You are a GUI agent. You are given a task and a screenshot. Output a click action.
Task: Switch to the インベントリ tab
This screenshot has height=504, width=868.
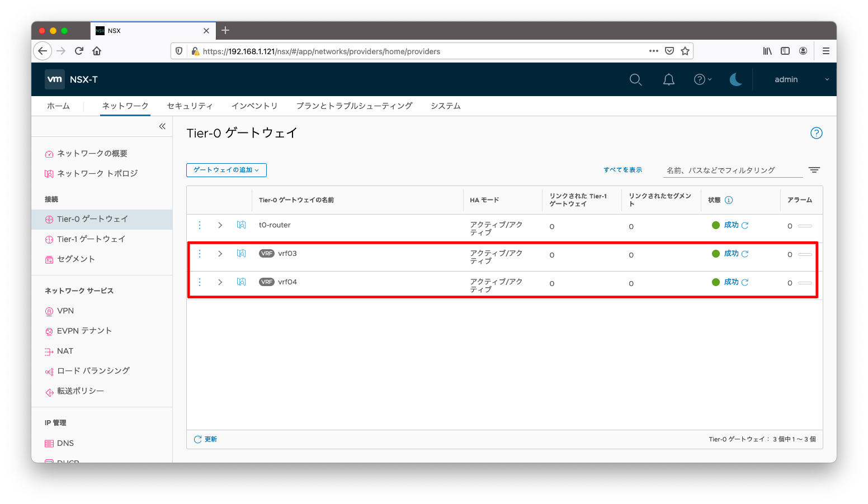[254, 106]
